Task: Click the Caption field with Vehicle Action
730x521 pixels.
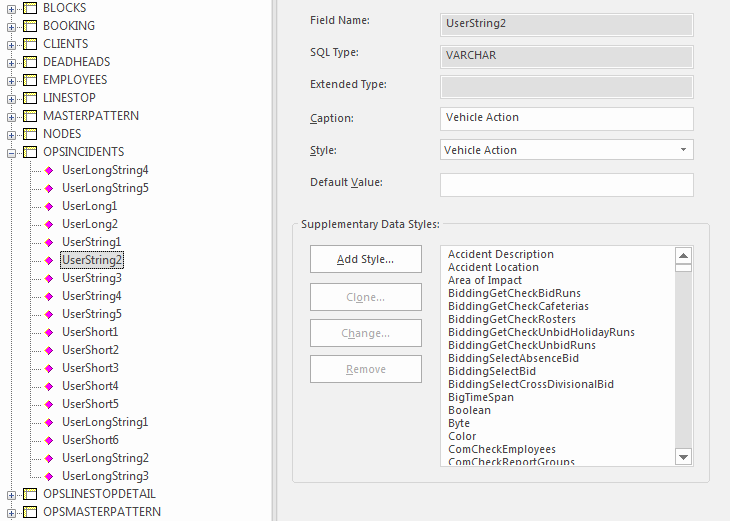Action: (x=567, y=119)
